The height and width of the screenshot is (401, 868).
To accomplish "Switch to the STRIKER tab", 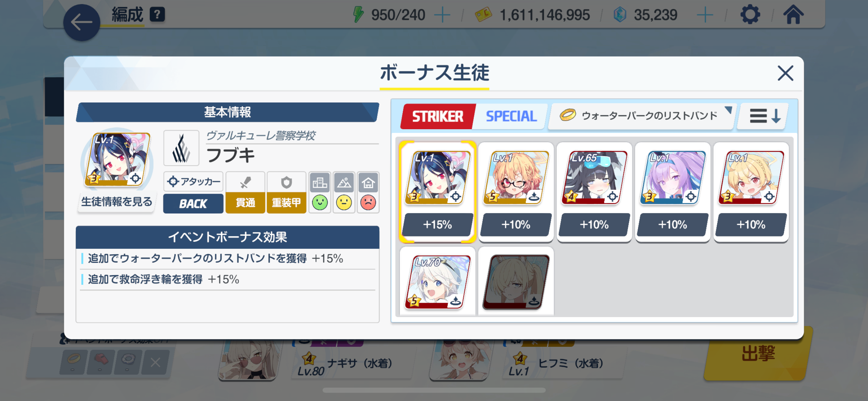I will (x=438, y=116).
